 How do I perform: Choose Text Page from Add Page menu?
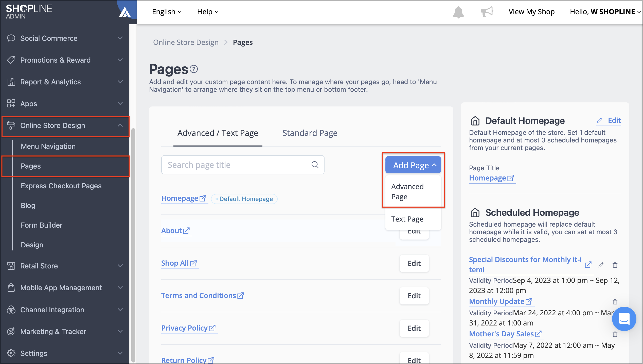tap(413, 219)
